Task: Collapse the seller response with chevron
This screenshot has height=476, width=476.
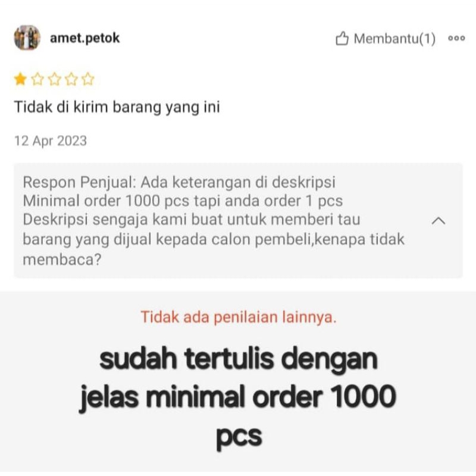Action: coord(439,220)
